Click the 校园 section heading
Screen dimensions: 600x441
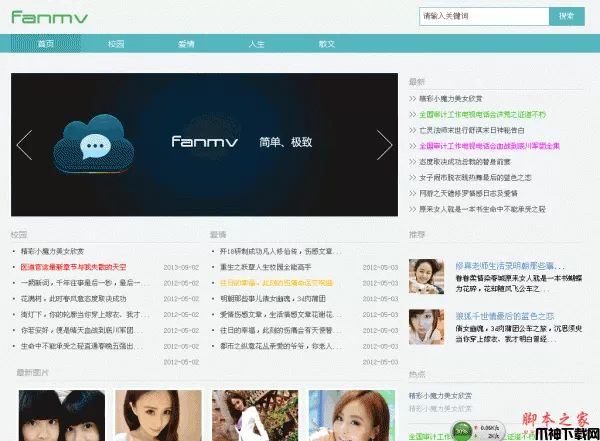(x=19, y=234)
